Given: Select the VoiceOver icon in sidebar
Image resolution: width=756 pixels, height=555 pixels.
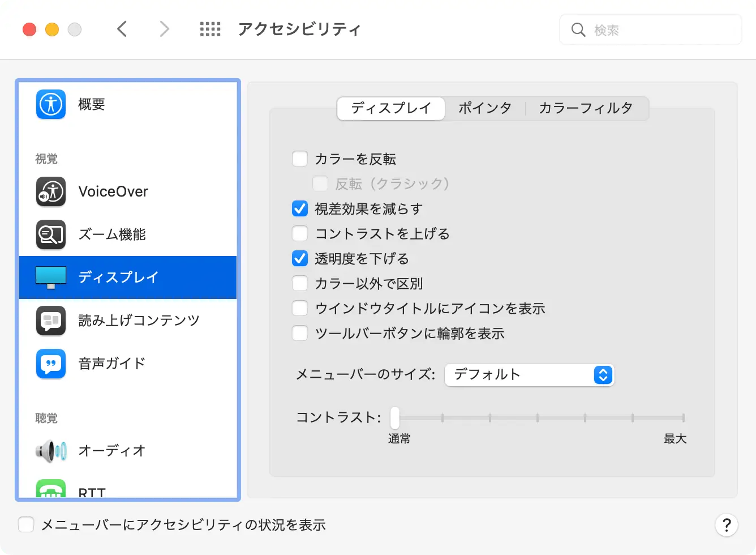Looking at the screenshot, I should 51,191.
